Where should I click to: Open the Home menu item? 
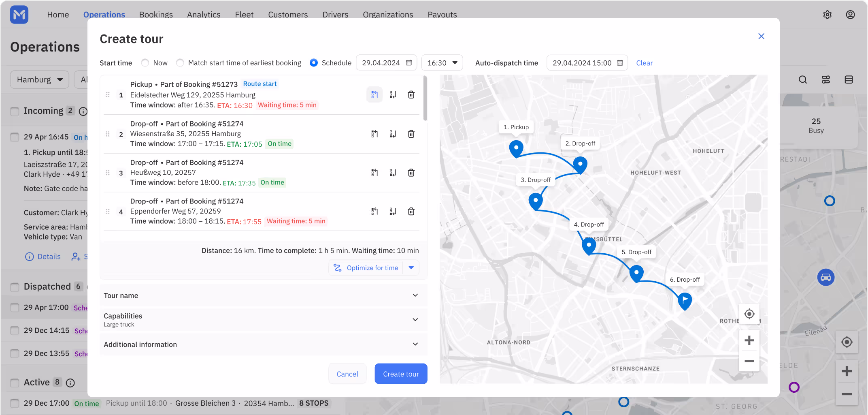click(58, 15)
